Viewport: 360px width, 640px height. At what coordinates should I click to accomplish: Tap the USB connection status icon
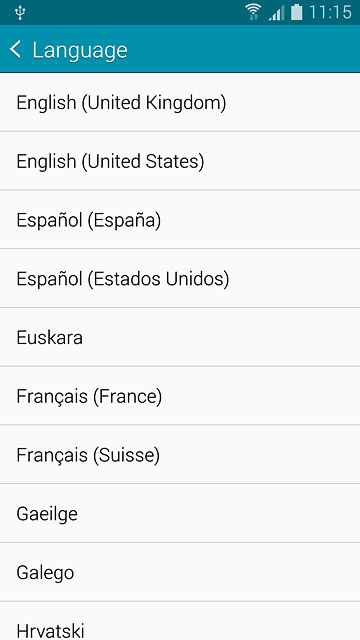20,12
